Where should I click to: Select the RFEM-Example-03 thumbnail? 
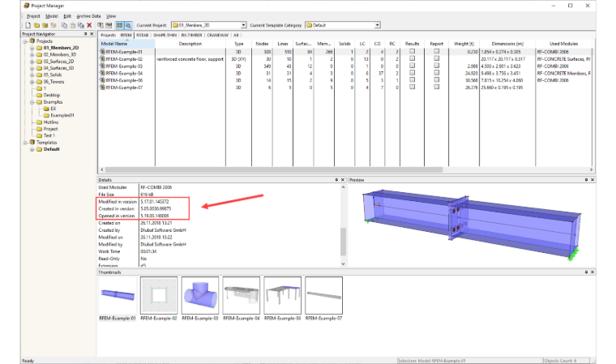pos(200,295)
